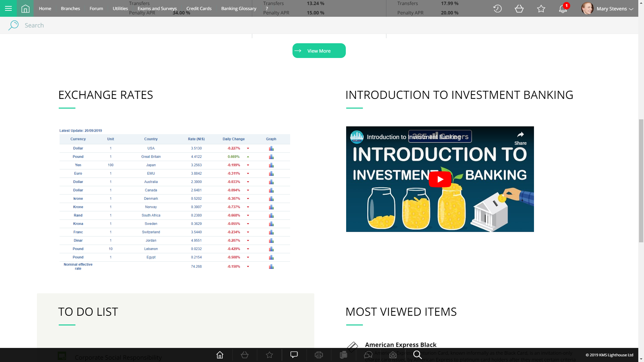Click the print icon in bottom toolbar
Image resolution: width=644 pixels, height=362 pixels.
pos(319,355)
